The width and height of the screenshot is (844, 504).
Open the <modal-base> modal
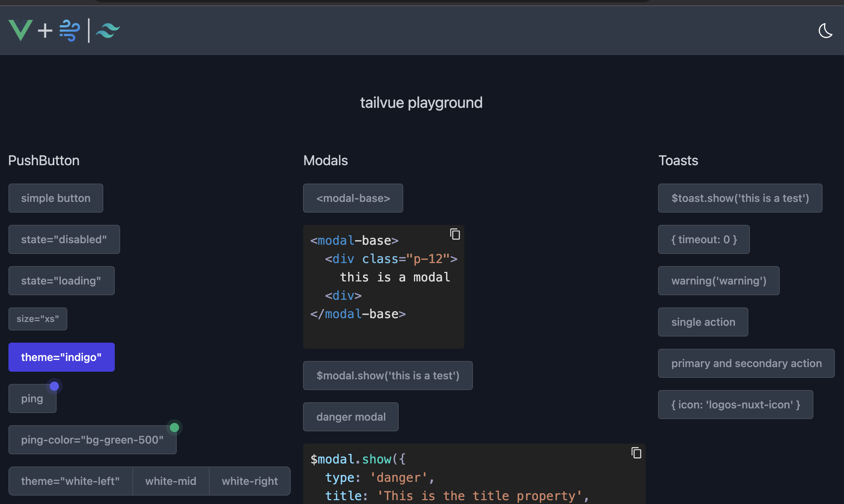point(353,198)
